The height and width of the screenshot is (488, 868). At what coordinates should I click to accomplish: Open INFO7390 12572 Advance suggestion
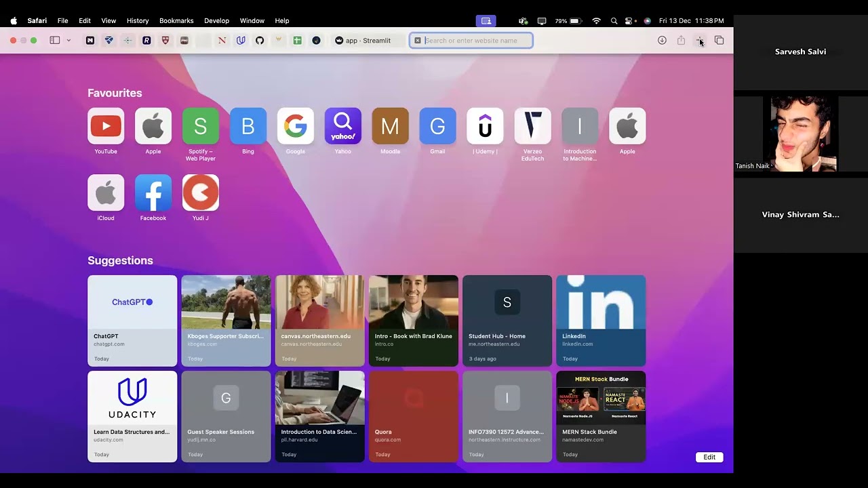point(507,416)
